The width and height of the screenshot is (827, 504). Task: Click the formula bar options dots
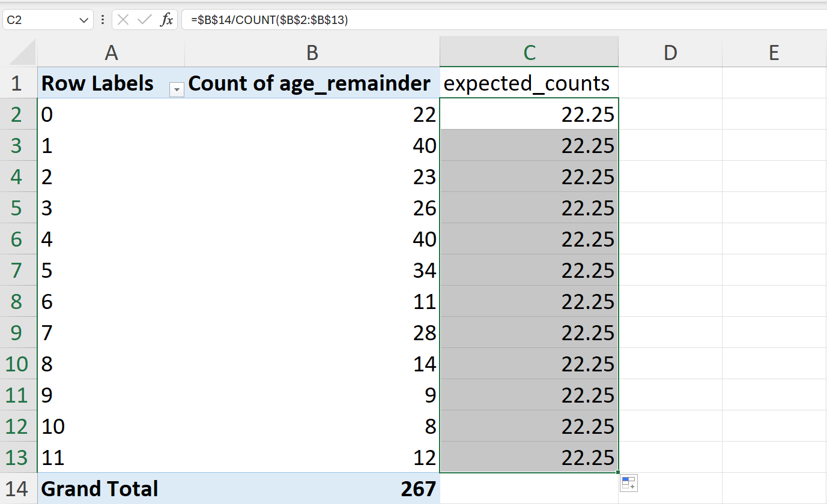click(103, 20)
